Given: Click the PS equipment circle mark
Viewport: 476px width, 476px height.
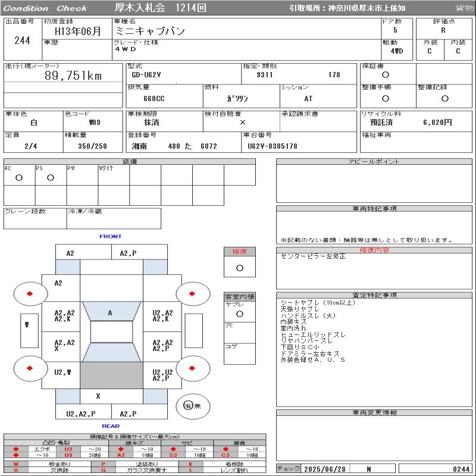Looking at the screenshot, I should click(51, 177).
